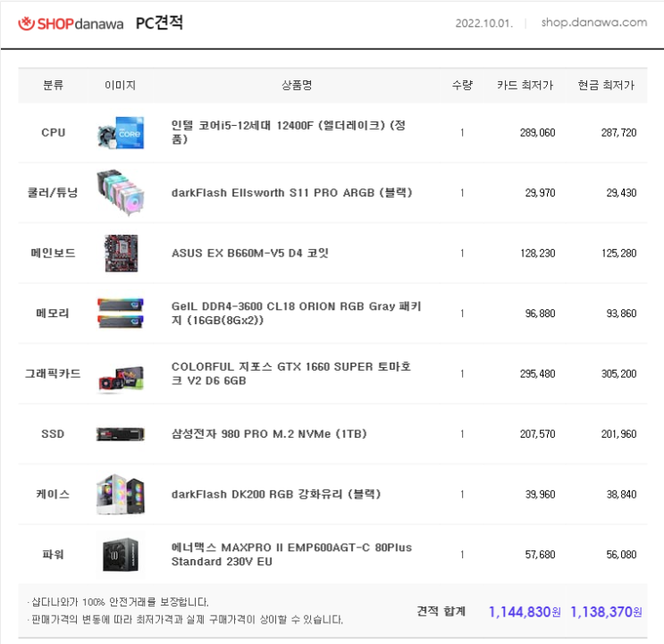Select the 파워 category label

(x=53, y=555)
